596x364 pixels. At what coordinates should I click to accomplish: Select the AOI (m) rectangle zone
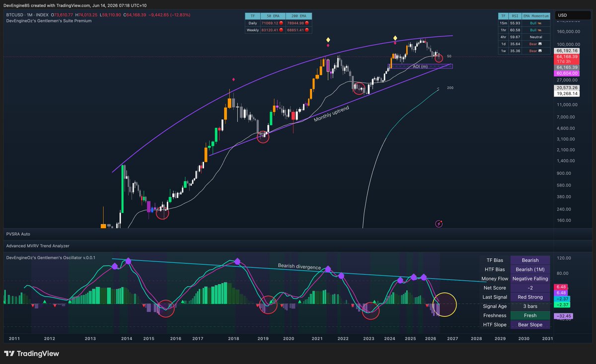[x=420, y=66]
